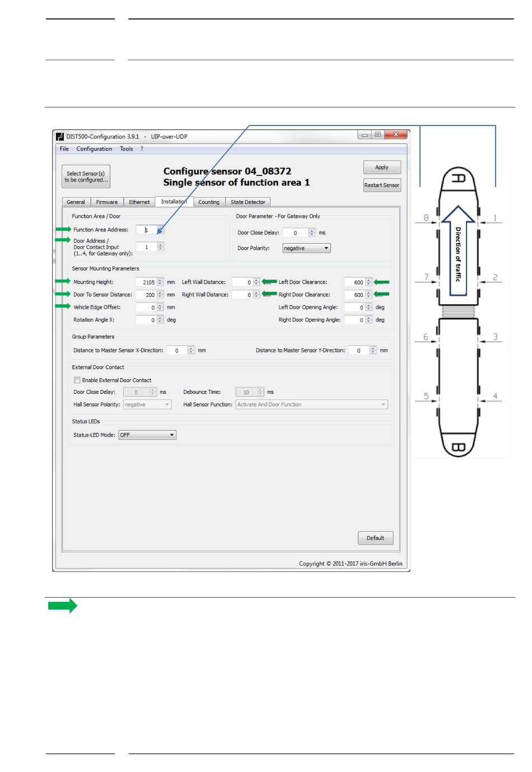The image size is (532, 772).
Task: Open the Hall Sensor Function dropdown
Action: [x=311, y=404]
